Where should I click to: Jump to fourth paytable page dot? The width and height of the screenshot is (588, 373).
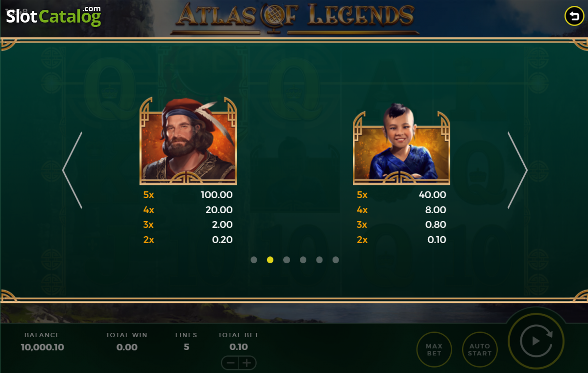point(303,260)
